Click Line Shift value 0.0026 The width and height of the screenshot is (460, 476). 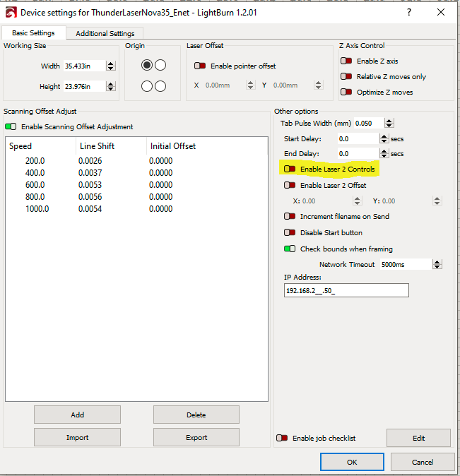coord(90,161)
